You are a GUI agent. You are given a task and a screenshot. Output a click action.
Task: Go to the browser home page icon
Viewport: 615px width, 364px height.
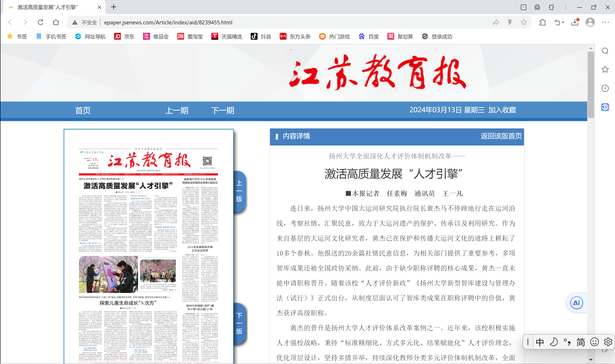pyautogui.click(x=56, y=22)
